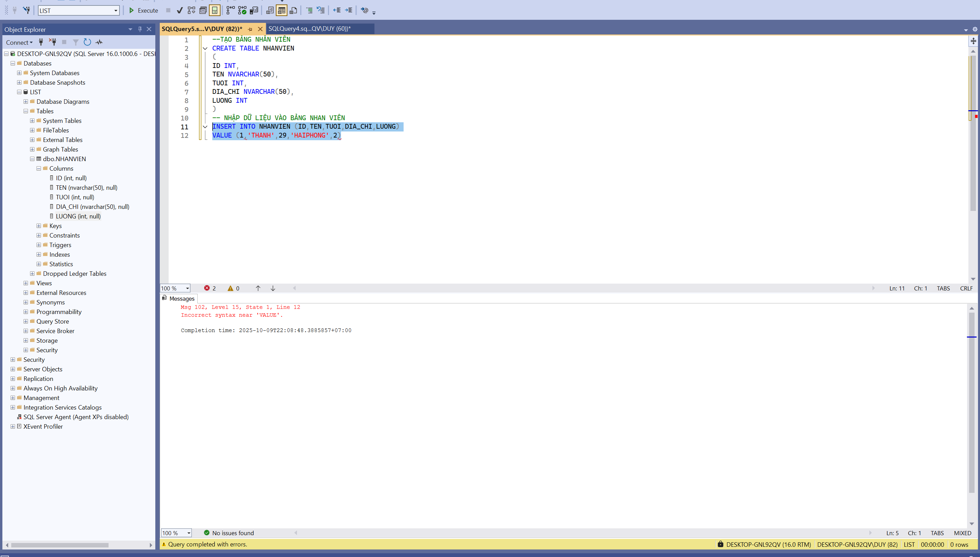980x557 pixels.
Task: Open the editor 100 % zoom combo
Action: click(x=187, y=288)
